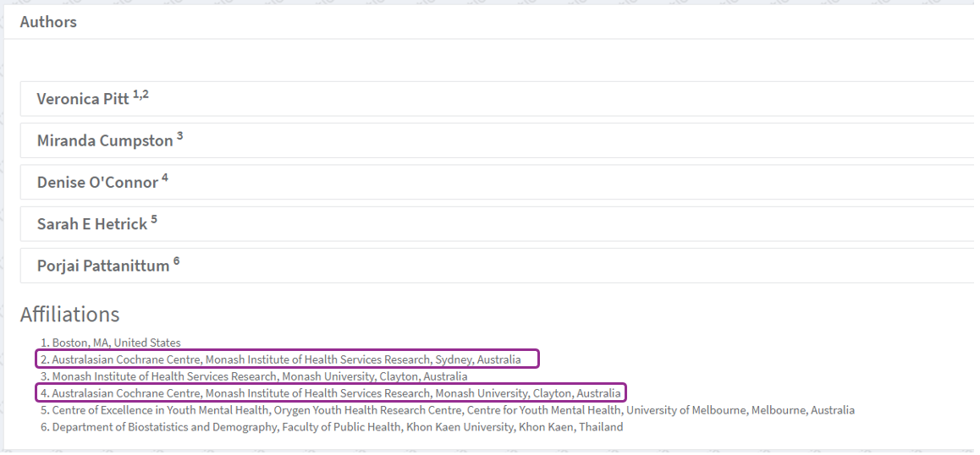This screenshot has height=455, width=980.
Task: Expand the Veronica Pitt author row
Action: click(83, 99)
